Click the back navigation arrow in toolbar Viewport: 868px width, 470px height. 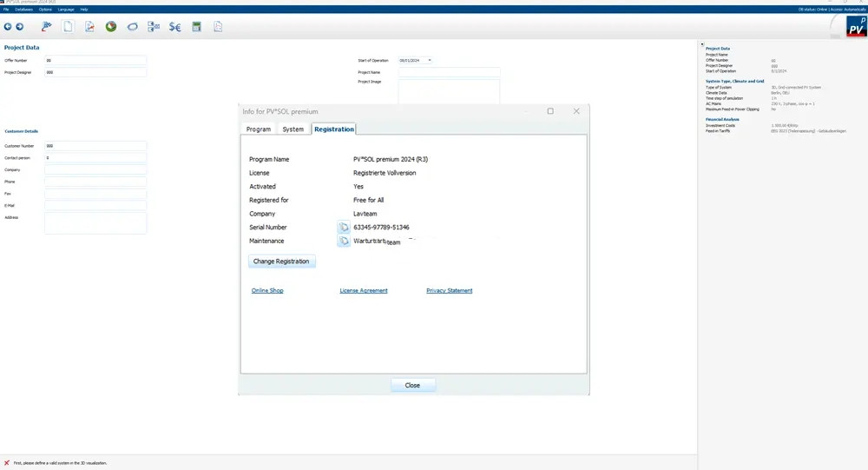[x=8, y=27]
